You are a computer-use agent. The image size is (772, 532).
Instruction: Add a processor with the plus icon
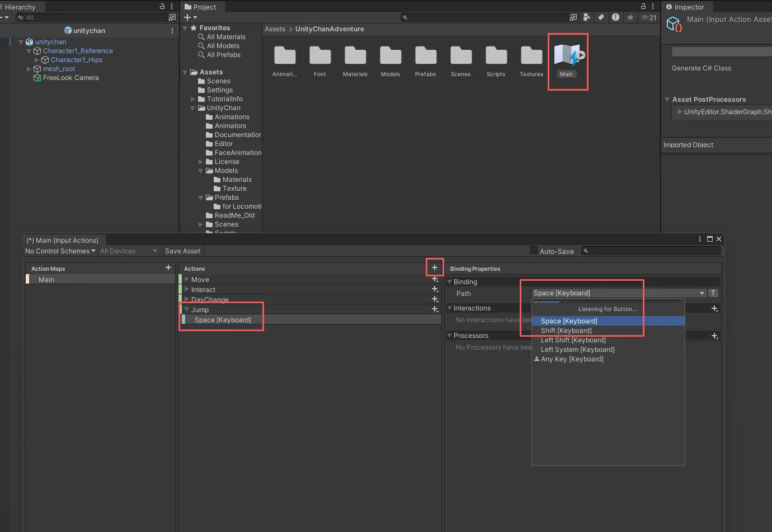tap(714, 336)
